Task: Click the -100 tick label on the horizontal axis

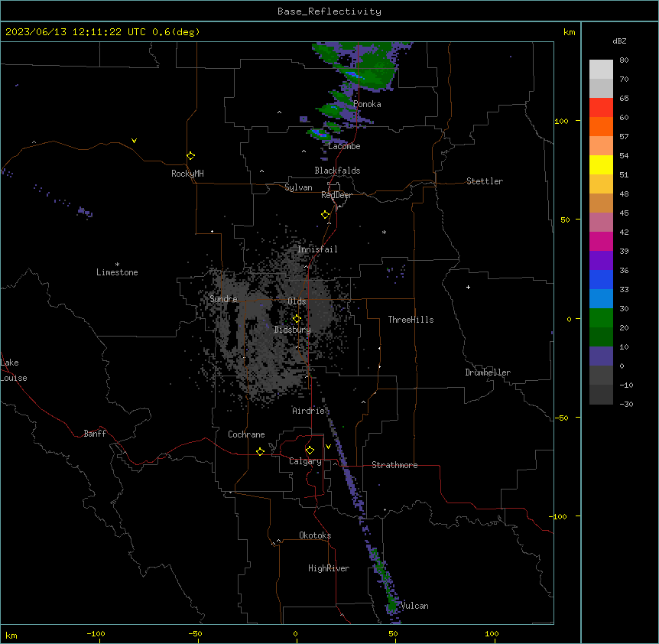Action: [x=96, y=633]
